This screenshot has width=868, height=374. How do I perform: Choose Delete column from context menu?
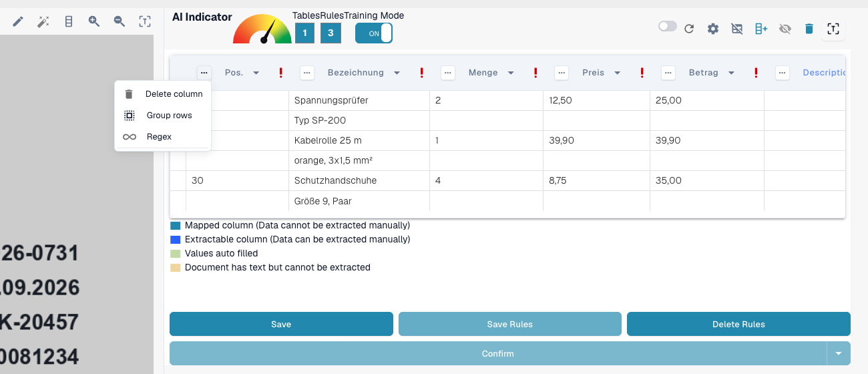tap(163, 94)
